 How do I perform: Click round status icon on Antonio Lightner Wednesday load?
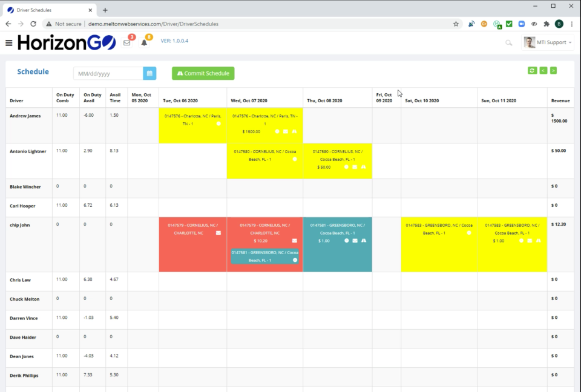[x=295, y=159]
